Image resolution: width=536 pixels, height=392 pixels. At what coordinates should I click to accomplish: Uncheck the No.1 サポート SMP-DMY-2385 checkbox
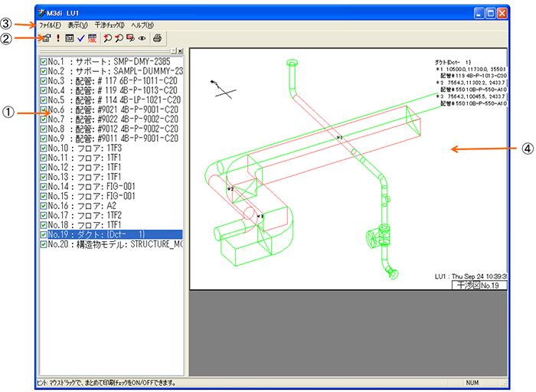(43, 62)
